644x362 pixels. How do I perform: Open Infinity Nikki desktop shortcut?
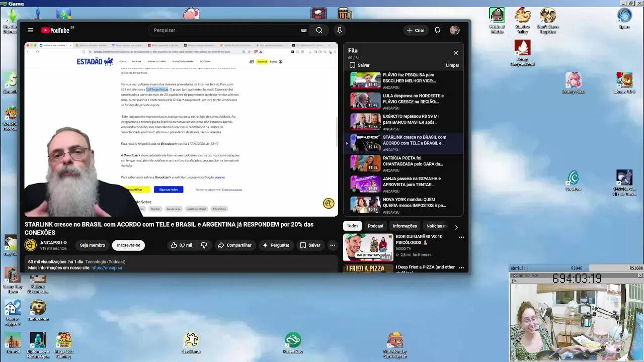pos(573,83)
